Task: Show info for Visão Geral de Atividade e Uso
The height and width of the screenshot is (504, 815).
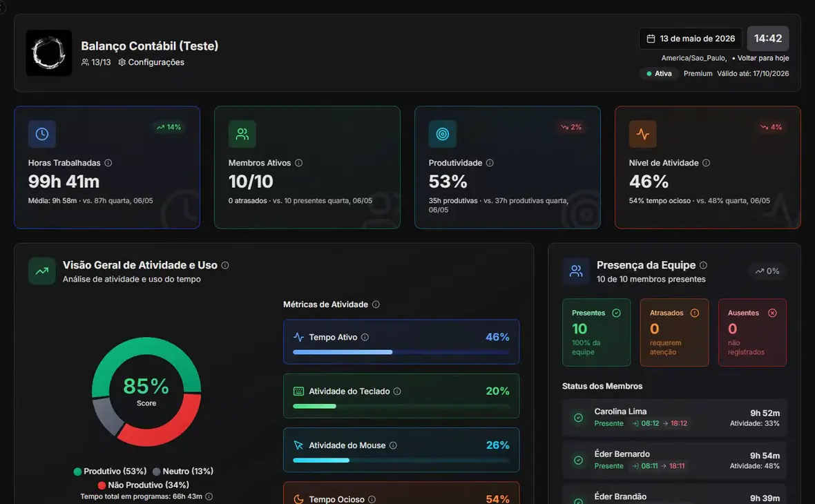Action: click(x=225, y=265)
